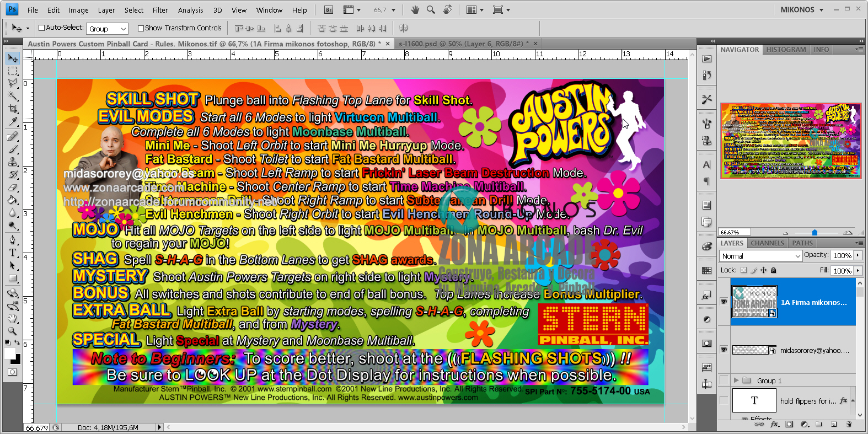Enable the Auto-Select checkbox
Image resolution: width=868 pixels, height=434 pixels.
[x=41, y=28]
